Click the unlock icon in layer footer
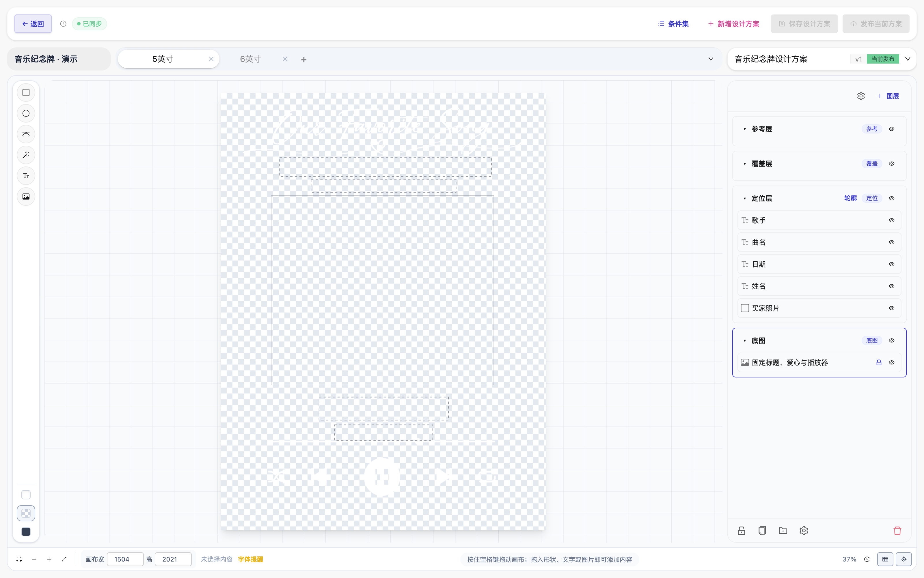This screenshot has height=578, width=924. [742, 531]
